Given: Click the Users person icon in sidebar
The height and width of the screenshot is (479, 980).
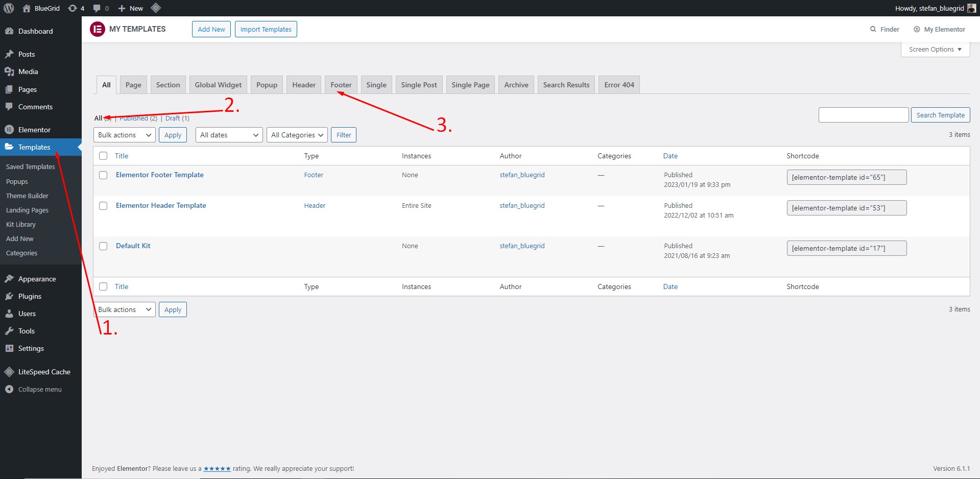Looking at the screenshot, I should click(9, 314).
